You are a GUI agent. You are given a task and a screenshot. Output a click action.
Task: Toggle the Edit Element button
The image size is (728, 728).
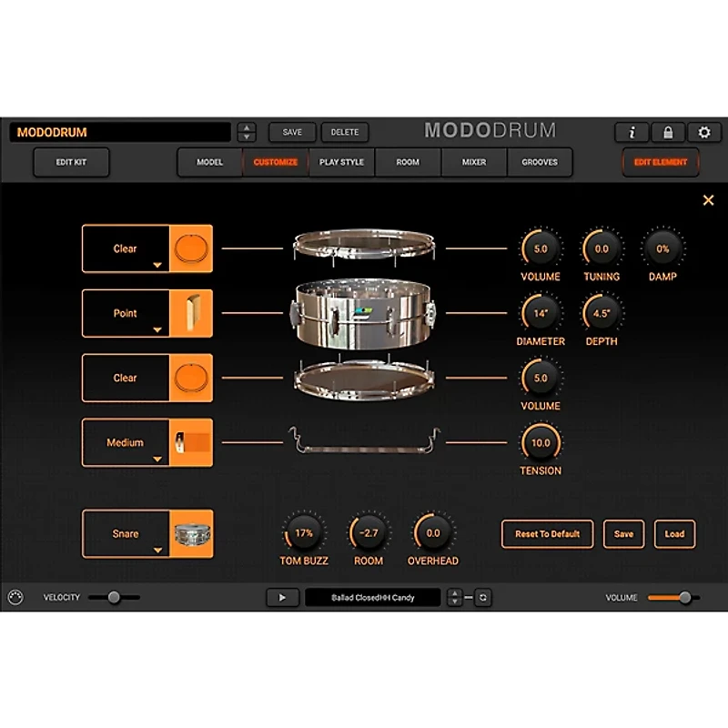click(x=661, y=163)
